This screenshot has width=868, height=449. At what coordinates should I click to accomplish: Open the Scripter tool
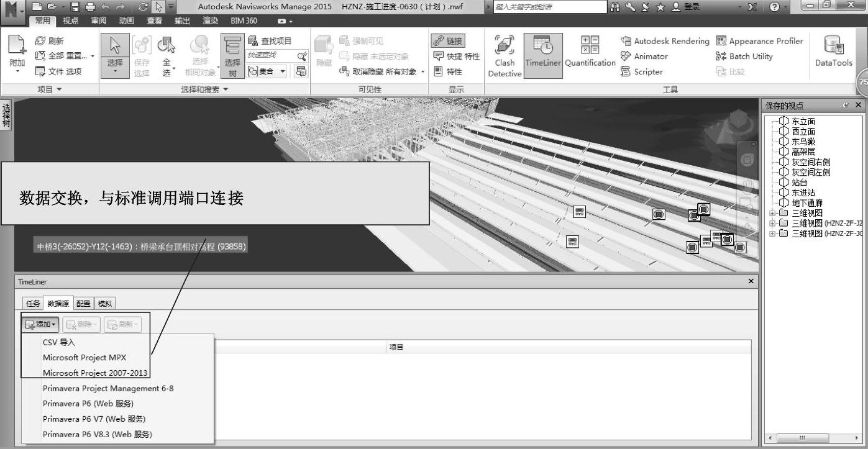(x=642, y=71)
